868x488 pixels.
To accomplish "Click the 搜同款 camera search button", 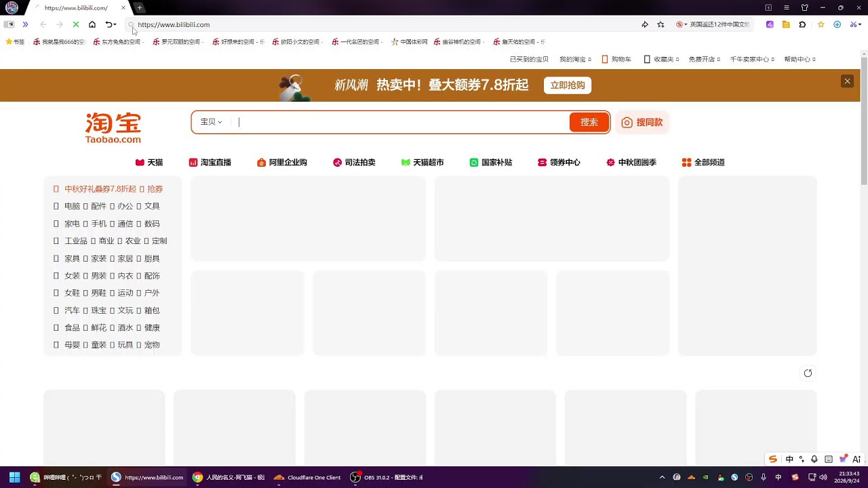I will click(x=642, y=122).
